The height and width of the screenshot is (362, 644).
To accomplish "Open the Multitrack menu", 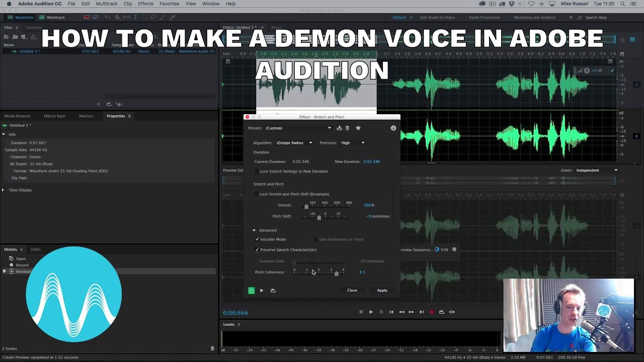I will pyautogui.click(x=107, y=4).
